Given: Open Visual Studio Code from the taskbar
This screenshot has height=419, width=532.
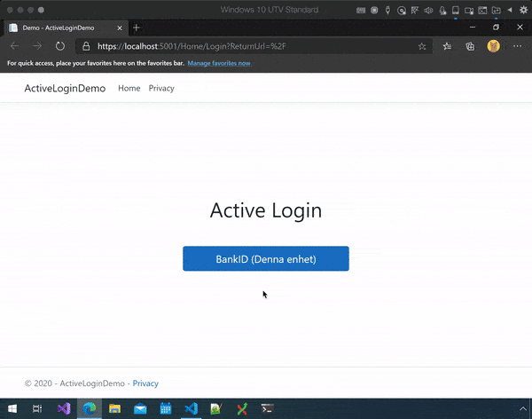Looking at the screenshot, I should tap(190, 409).
